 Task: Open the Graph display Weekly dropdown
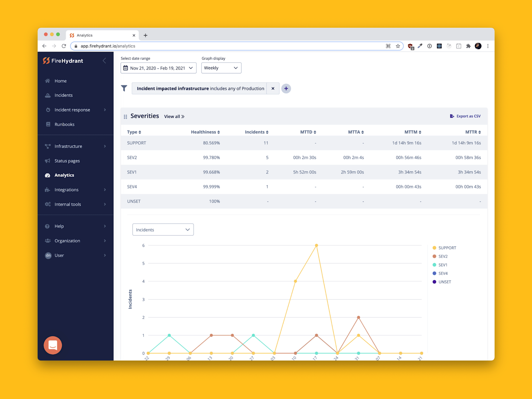coord(221,68)
